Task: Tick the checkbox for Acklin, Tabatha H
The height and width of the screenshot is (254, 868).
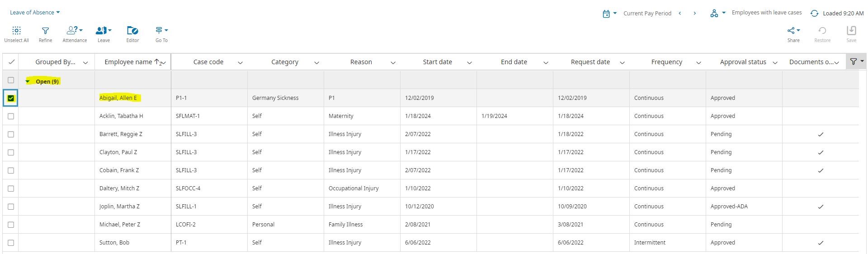Action: click(11, 116)
